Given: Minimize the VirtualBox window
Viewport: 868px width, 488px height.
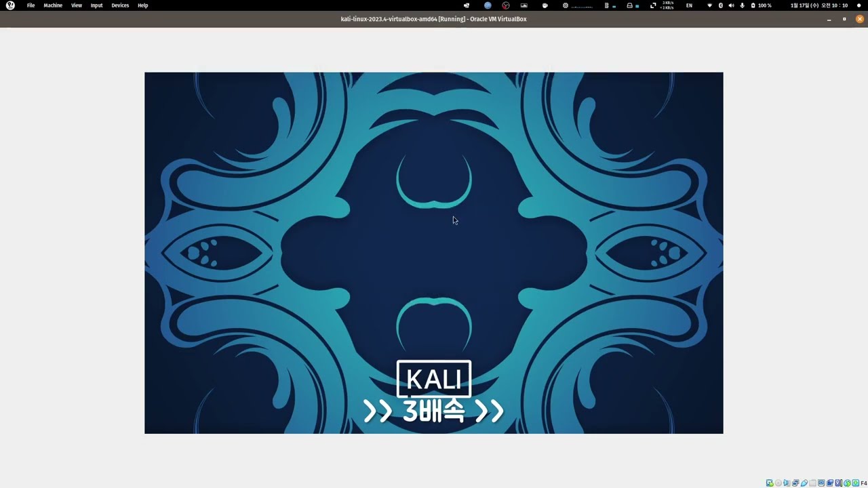Looking at the screenshot, I should pos(829,19).
